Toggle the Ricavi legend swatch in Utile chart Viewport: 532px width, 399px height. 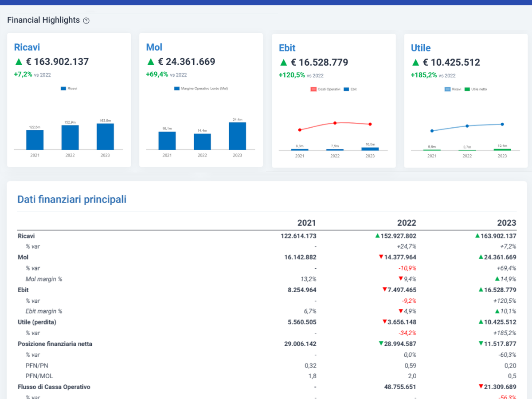click(x=447, y=89)
